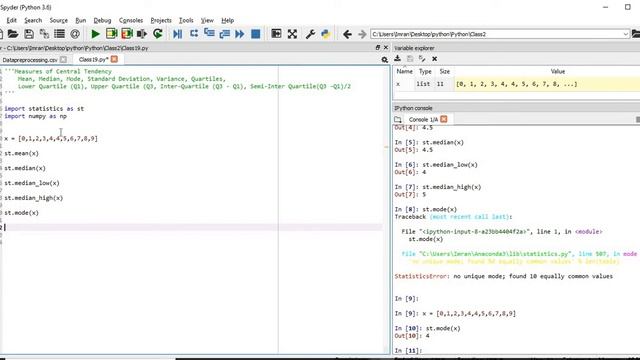Re-run last script icon

pyautogui.click(x=158, y=33)
